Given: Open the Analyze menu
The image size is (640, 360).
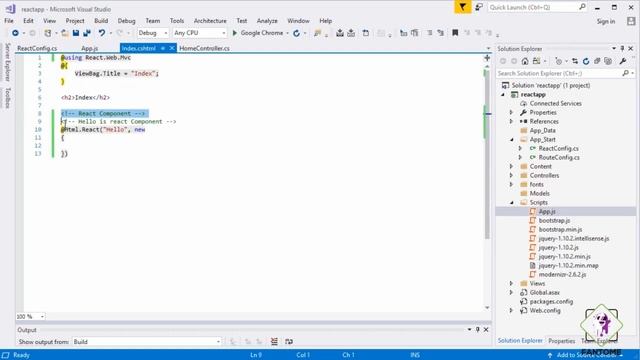Looking at the screenshot, I should click(267, 21).
